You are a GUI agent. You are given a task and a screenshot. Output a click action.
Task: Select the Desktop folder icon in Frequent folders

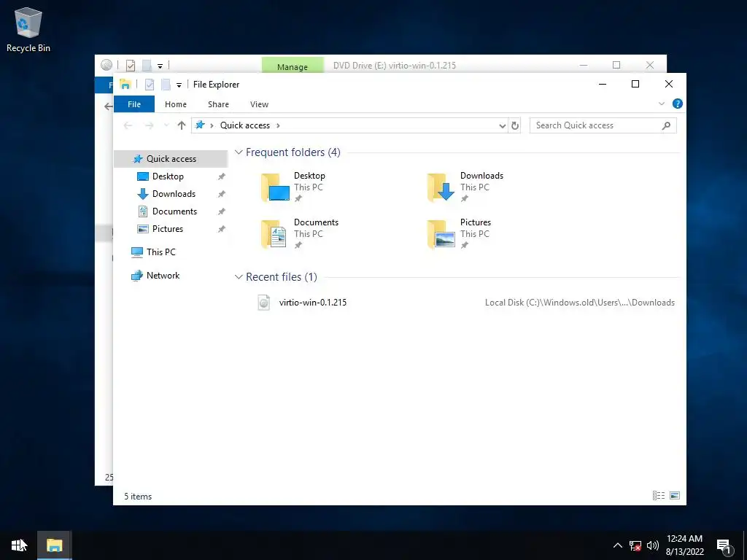coord(275,187)
